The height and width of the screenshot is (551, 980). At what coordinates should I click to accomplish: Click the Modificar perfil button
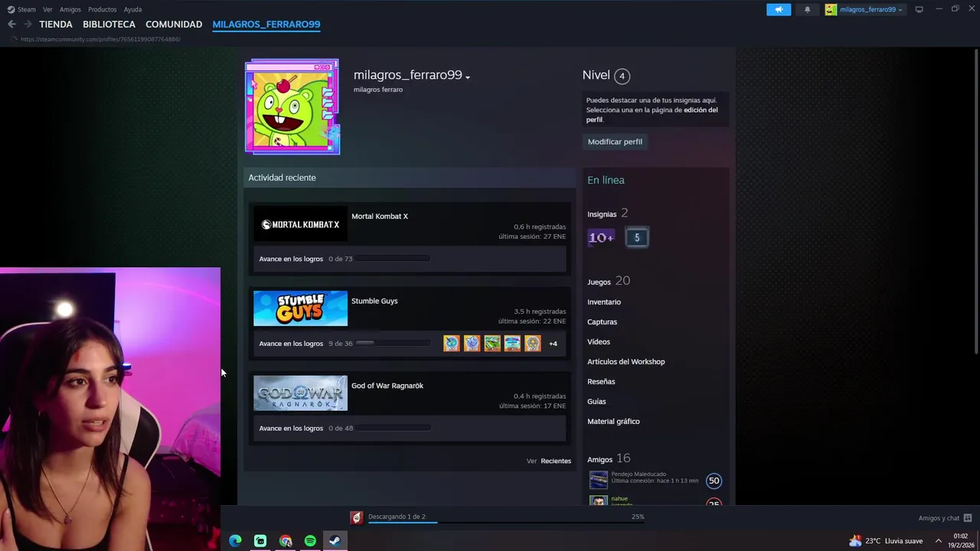615,142
